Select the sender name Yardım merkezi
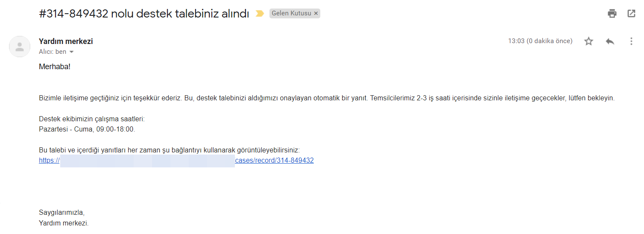This screenshot has height=234, width=644. coord(66,41)
